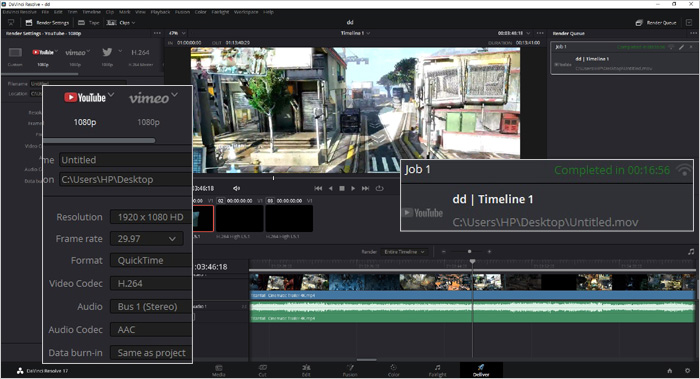The image size is (700, 379).
Task: Open the Mark menu
Action: coord(125,12)
